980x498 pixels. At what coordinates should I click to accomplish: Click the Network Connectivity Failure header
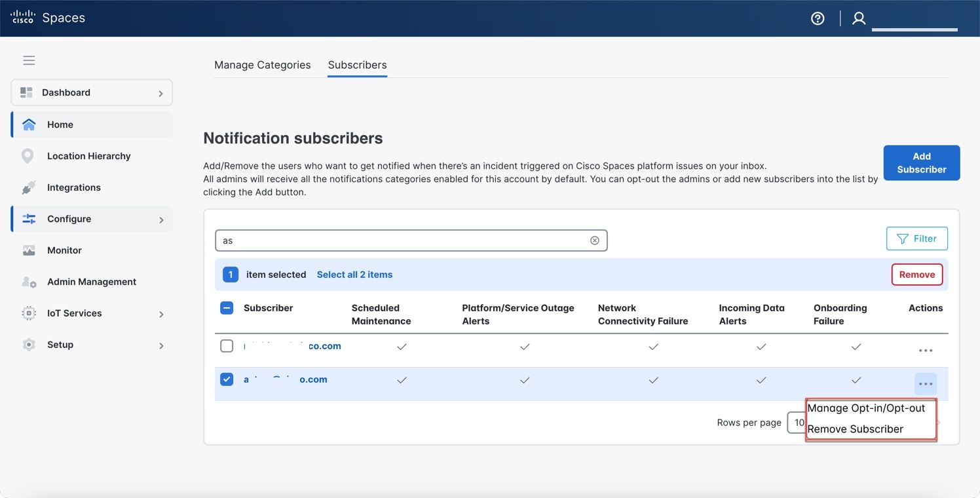[x=643, y=315]
